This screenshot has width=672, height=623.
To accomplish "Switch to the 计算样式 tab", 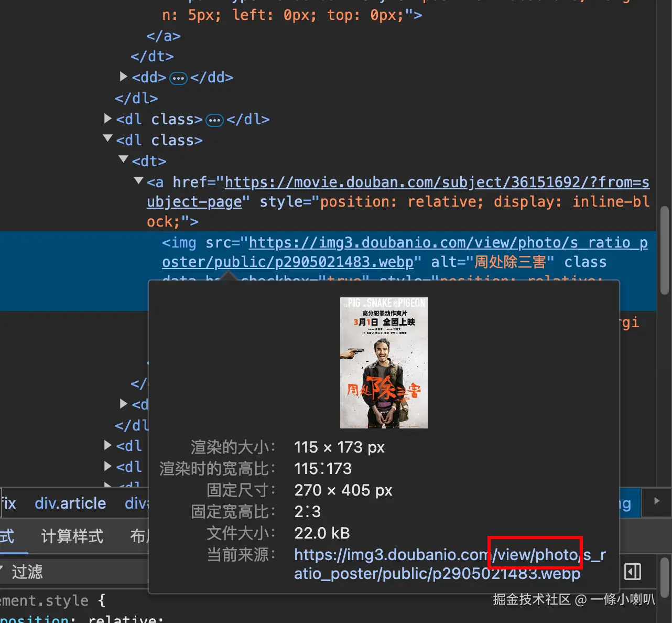I will tap(72, 536).
